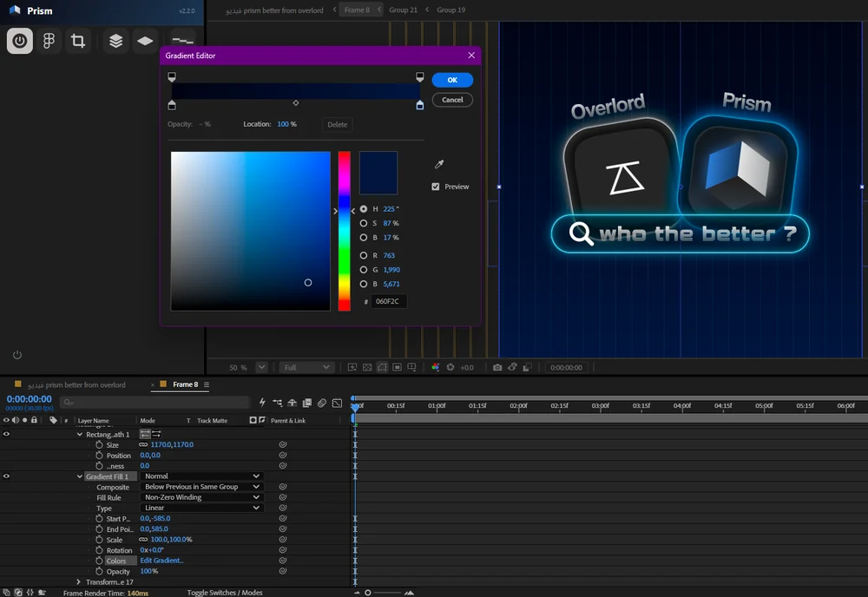This screenshot has width=868, height=597.
Task: Switch to the Frame 8 timeline tab
Action: (185, 384)
